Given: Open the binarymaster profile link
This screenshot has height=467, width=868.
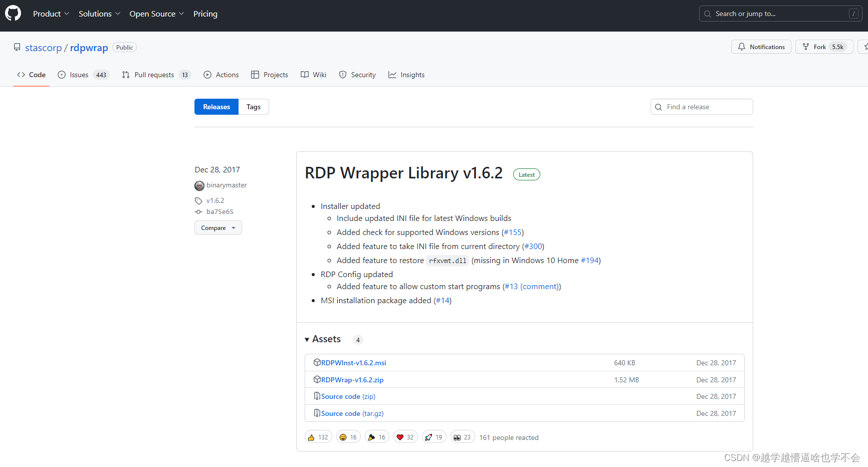Looking at the screenshot, I should pyautogui.click(x=227, y=185).
